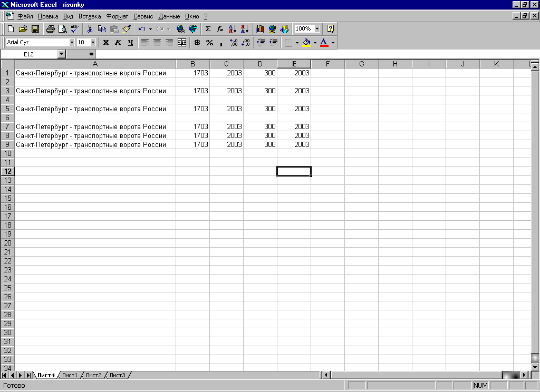Open the 100% zoom dropdown
This screenshot has height=392, width=540.
(x=317, y=28)
